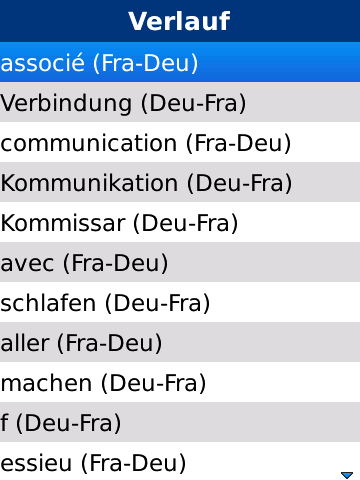Image resolution: width=360 pixels, height=480 pixels.
Task: Click the (Deu-Fra) tag beside Kommissar
Action: point(186,223)
